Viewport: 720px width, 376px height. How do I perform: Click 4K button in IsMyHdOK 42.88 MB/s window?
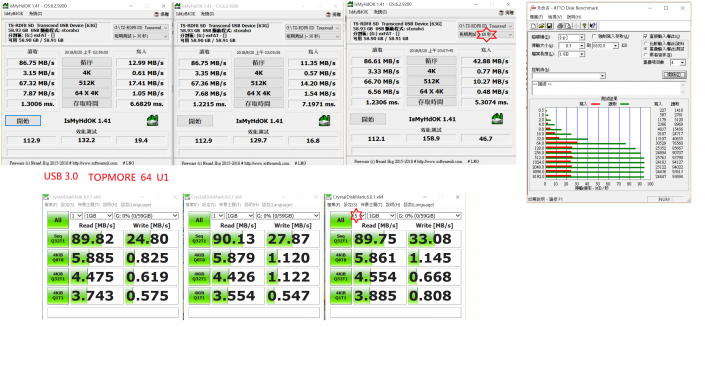coord(431,71)
